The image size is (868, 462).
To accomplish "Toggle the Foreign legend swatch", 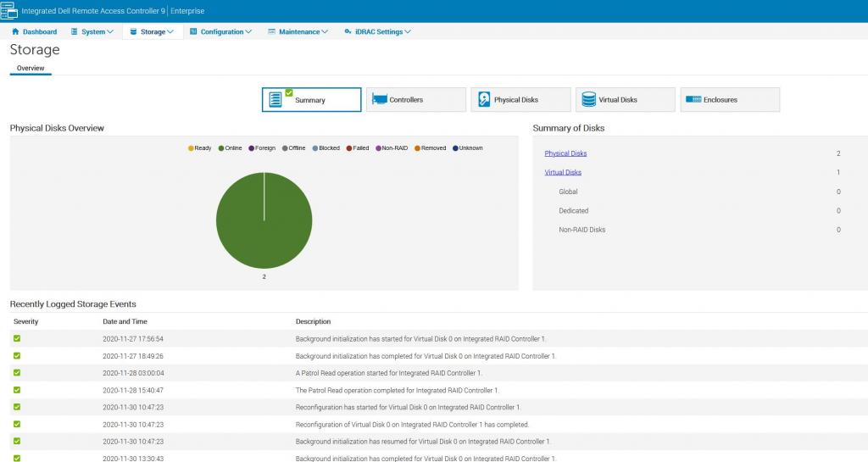I will coord(251,148).
